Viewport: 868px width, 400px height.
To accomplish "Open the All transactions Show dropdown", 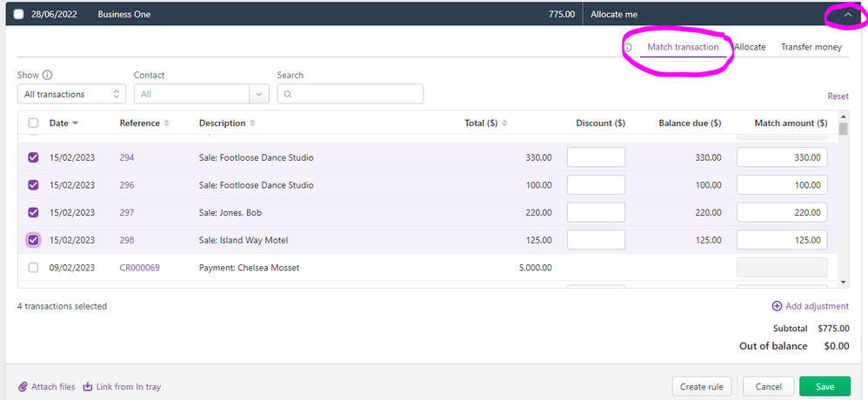I will point(71,94).
